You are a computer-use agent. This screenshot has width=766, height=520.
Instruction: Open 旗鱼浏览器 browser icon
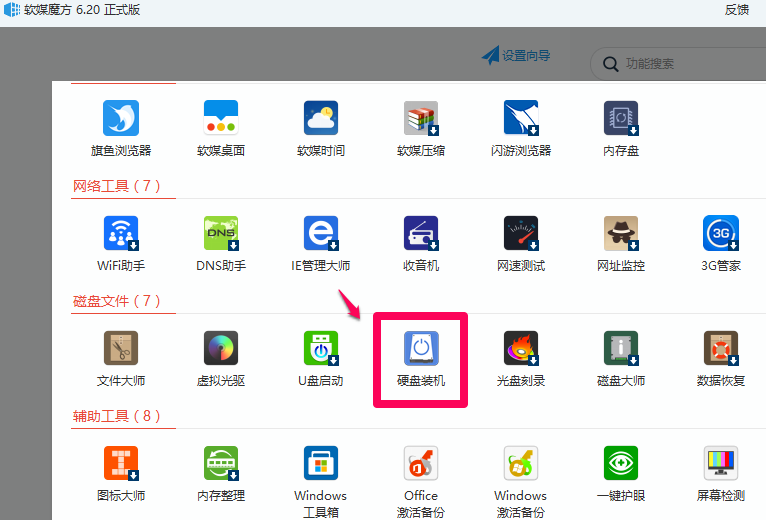click(x=121, y=119)
